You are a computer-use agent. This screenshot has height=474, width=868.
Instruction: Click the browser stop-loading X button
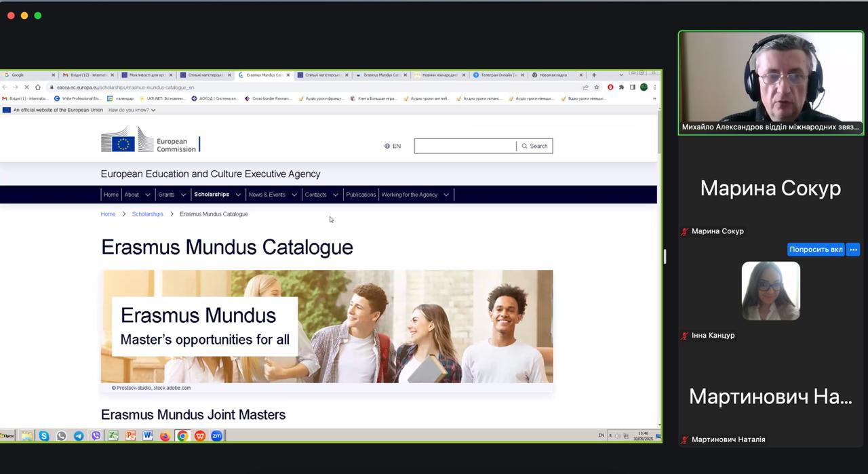coord(26,87)
